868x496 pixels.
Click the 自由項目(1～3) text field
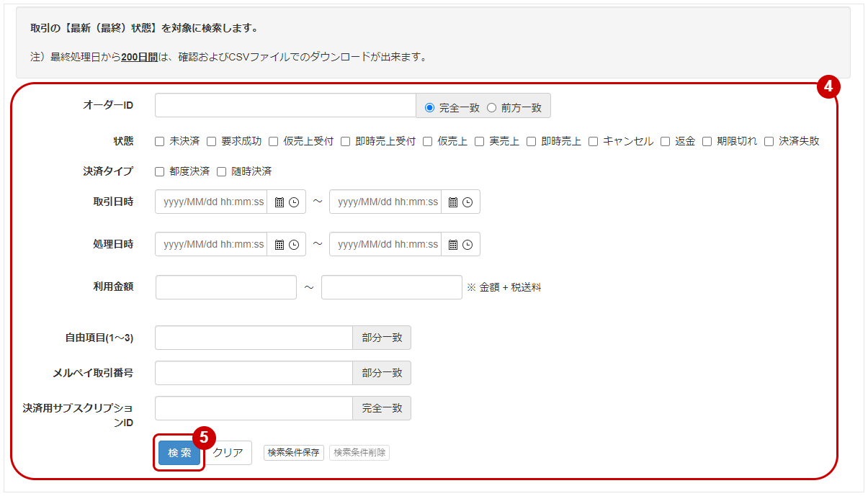coord(254,338)
